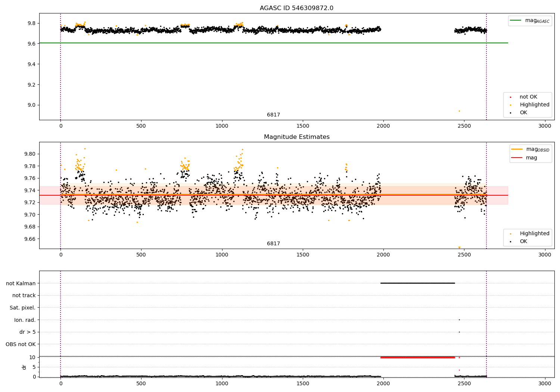Click the "9.0" y-axis tick in AGASC plot
The height and width of the screenshot is (392, 560).
pos(31,105)
